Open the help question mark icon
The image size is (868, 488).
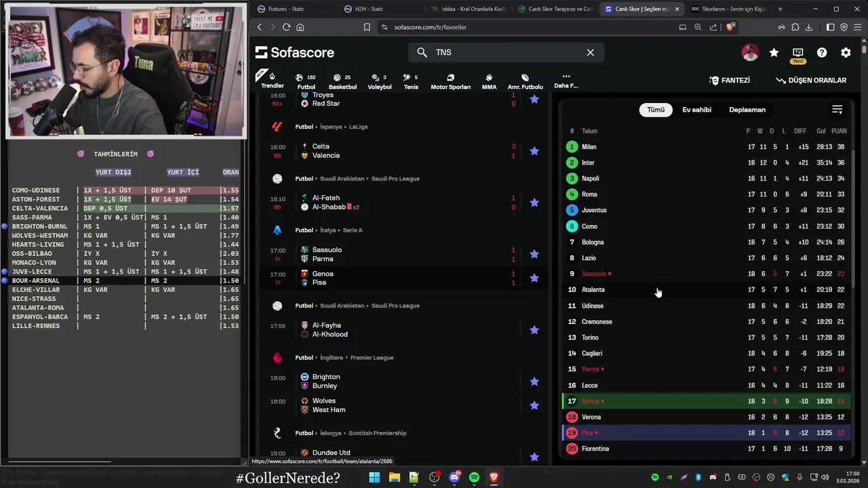click(822, 52)
